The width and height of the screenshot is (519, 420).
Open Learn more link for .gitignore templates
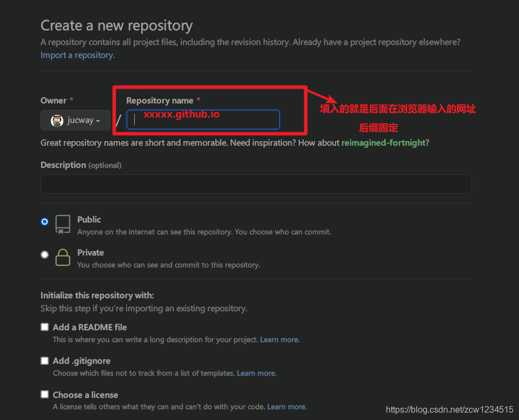(x=257, y=373)
